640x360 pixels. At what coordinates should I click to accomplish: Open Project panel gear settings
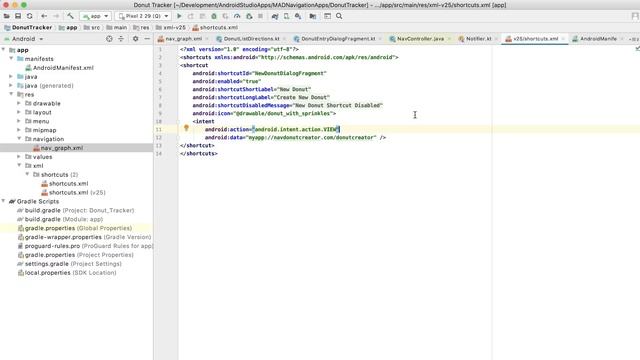point(136,39)
